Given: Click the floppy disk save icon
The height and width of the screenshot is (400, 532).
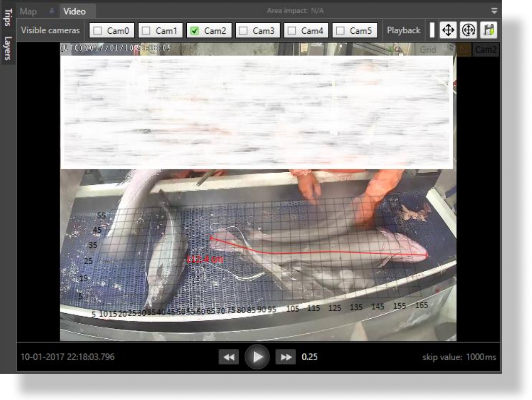Looking at the screenshot, I should click(x=488, y=30).
